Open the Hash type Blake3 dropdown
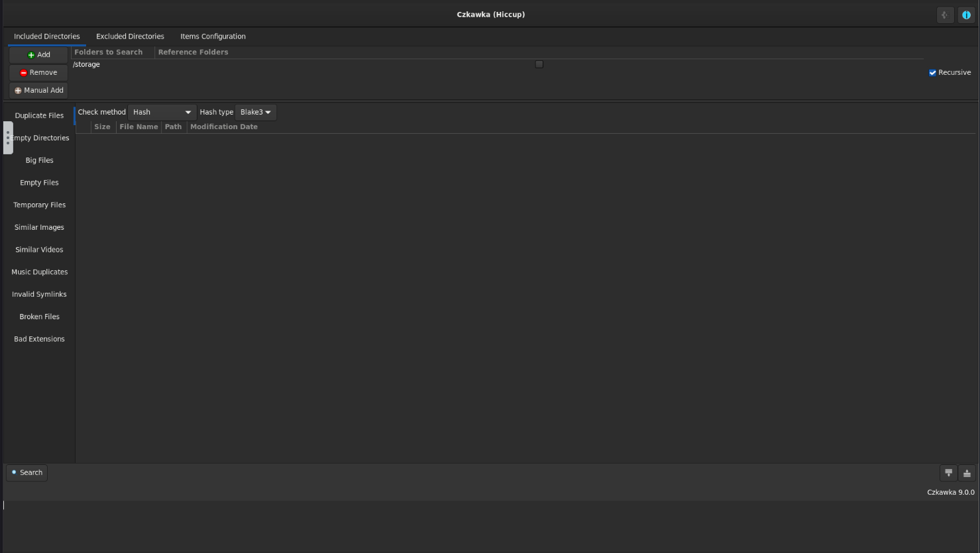Viewport: 980px width, 553px height. click(x=256, y=113)
